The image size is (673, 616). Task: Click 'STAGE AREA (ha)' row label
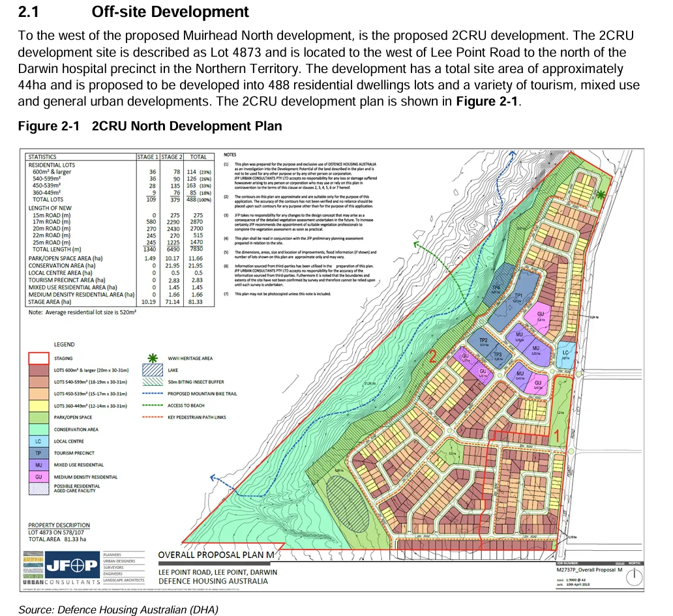[50, 302]
